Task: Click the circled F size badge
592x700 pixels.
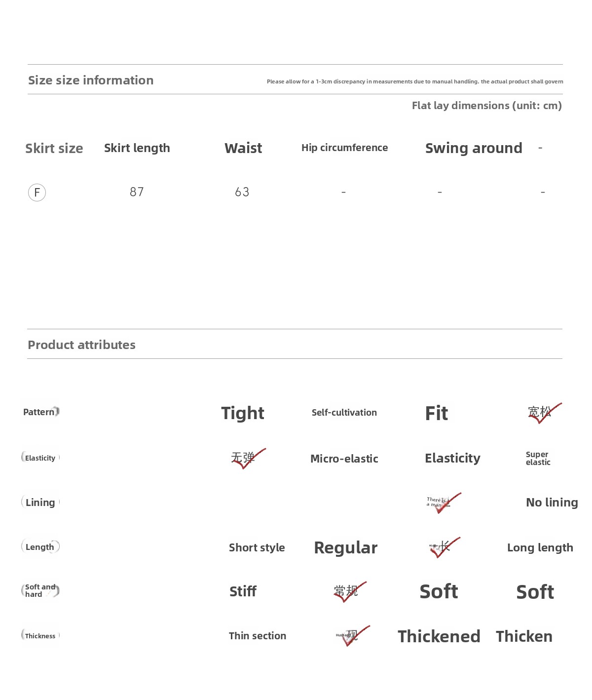Action: pyautogui.click(x=37, y=193)
